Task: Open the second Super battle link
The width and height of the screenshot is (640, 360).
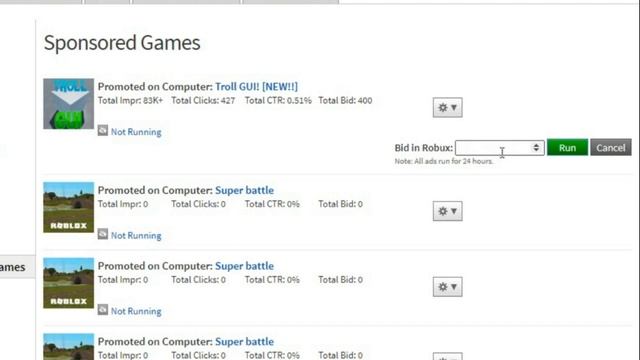Action: click(x=244, y=266)
